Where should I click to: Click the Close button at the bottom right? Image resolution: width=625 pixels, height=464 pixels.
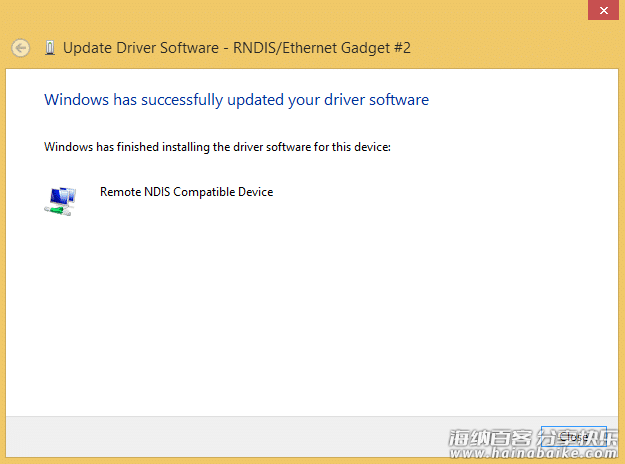click(x=574, y=436)
